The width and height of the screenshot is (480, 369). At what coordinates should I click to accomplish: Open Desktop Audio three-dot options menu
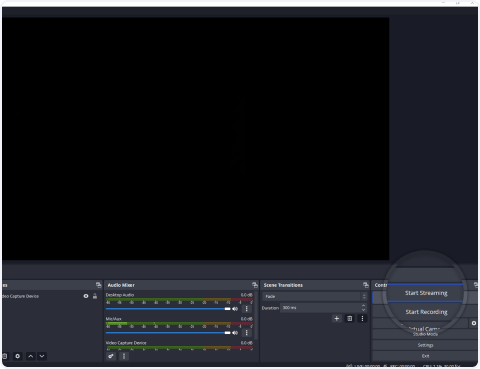click(247, 309)
